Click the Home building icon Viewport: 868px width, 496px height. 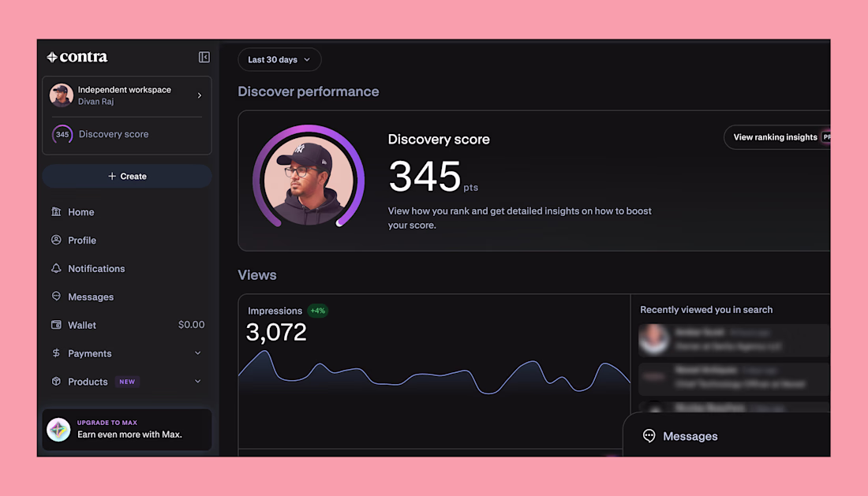point(56,212)
